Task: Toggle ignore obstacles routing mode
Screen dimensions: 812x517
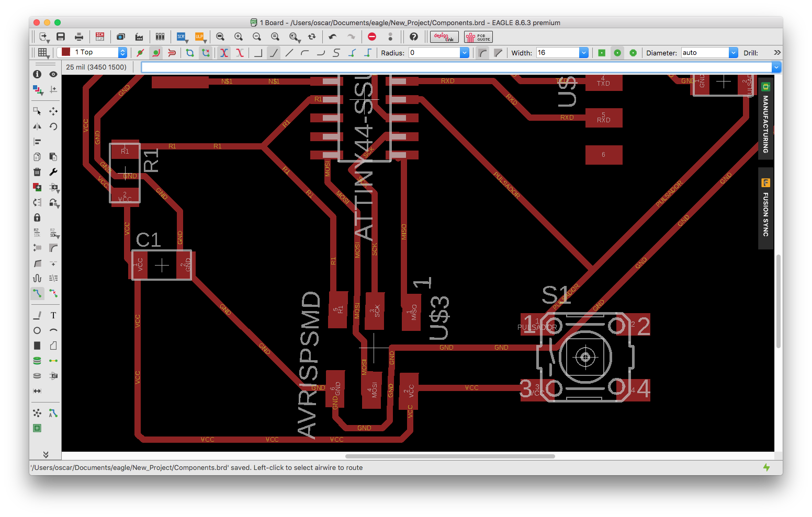Action: point(140,53)
